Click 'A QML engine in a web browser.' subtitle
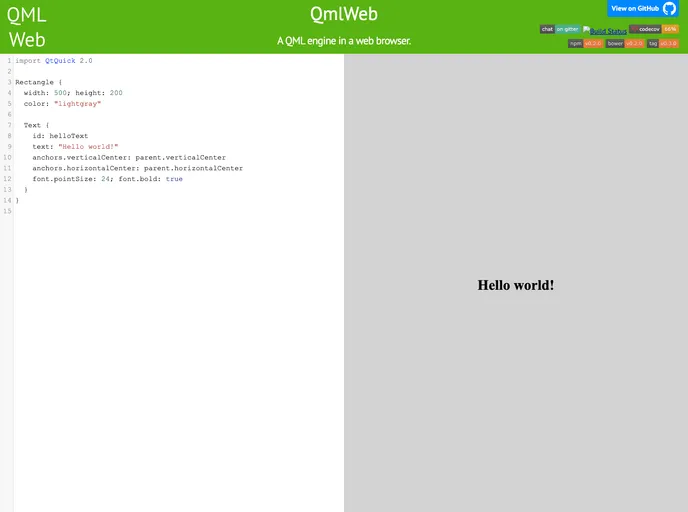This screenshot has width=688, height=512. click(x=344, y=41)
